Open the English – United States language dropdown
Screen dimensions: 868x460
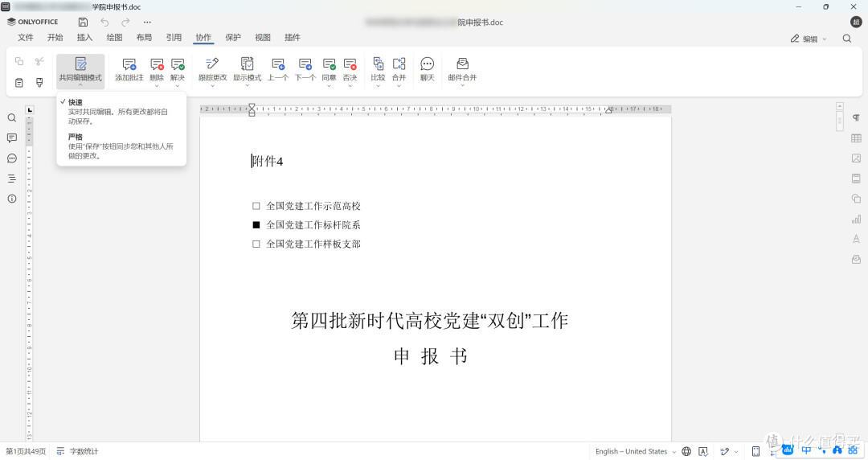point(636,451)
